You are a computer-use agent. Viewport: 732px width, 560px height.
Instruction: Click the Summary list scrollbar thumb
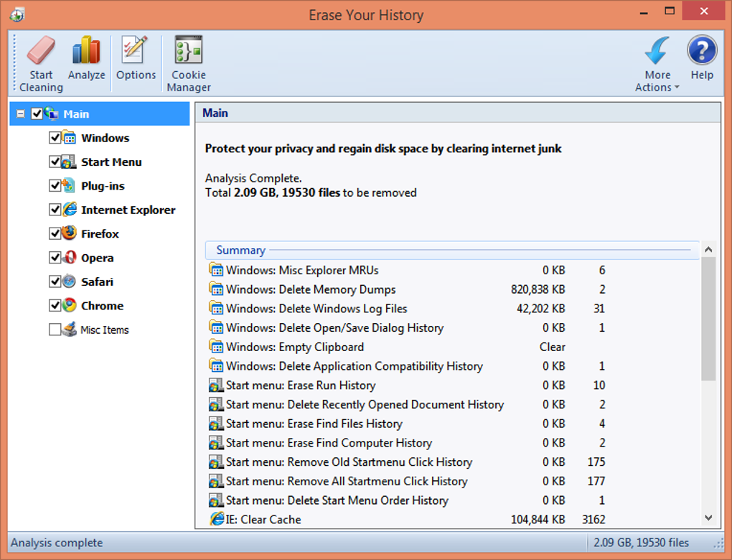[708, 319]
